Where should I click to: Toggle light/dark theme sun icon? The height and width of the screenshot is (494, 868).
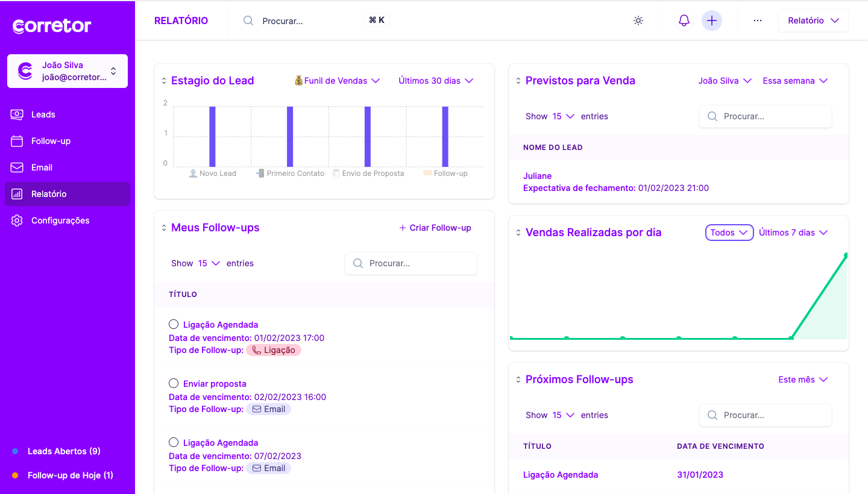coord(638,20)
